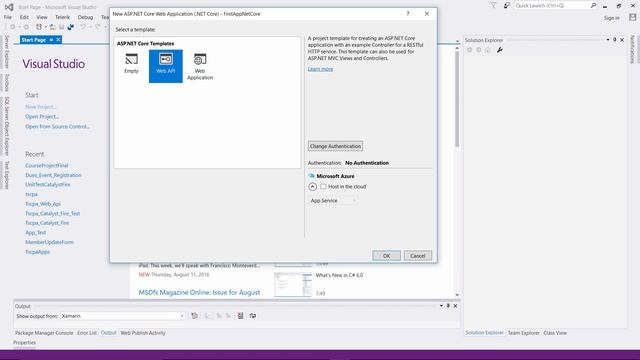Click the account picture icon near Sign in
The image size is (640, 360).
632,17
